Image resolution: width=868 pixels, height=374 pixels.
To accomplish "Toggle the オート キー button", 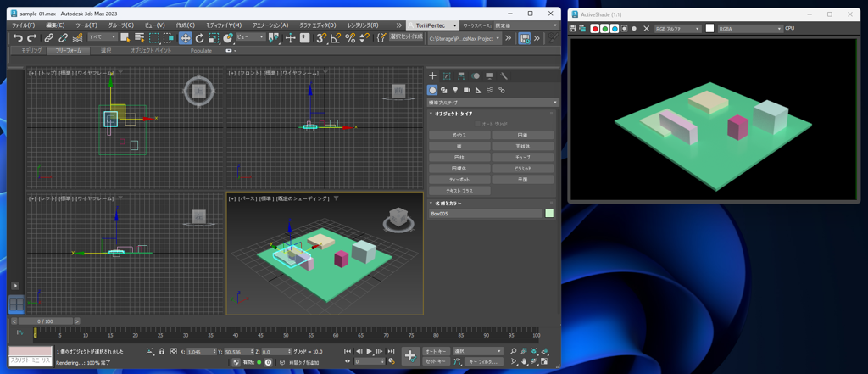I will pos(437,351).
